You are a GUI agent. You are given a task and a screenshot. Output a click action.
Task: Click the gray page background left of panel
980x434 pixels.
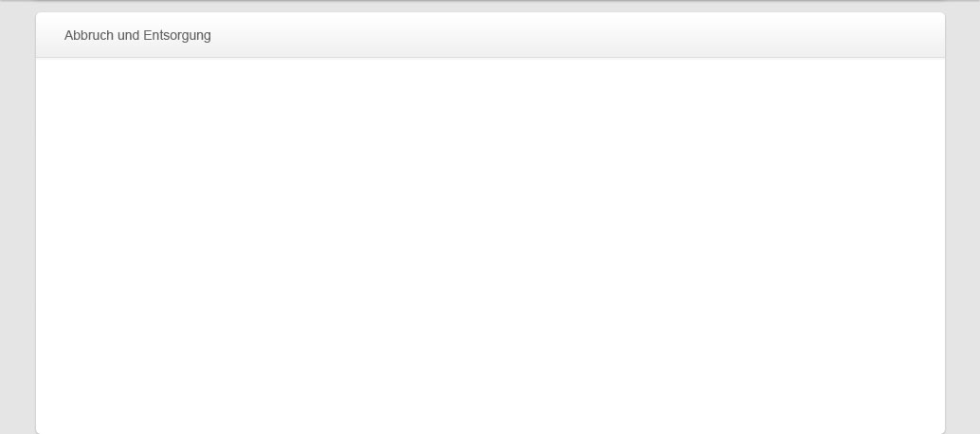17,219
